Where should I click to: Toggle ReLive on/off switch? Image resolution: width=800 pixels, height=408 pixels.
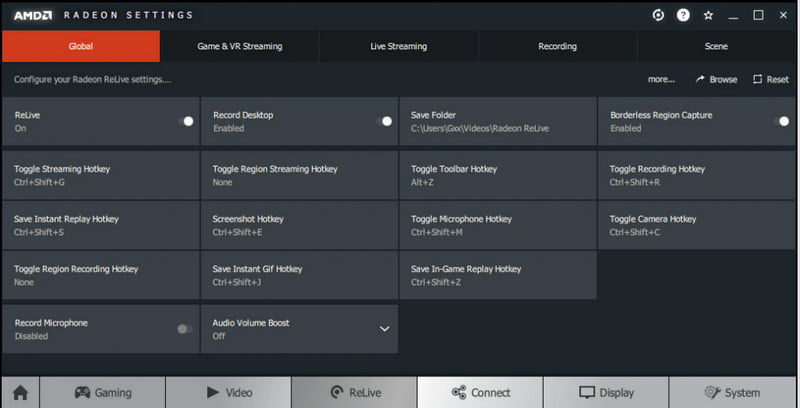click(x=186, y=121)
